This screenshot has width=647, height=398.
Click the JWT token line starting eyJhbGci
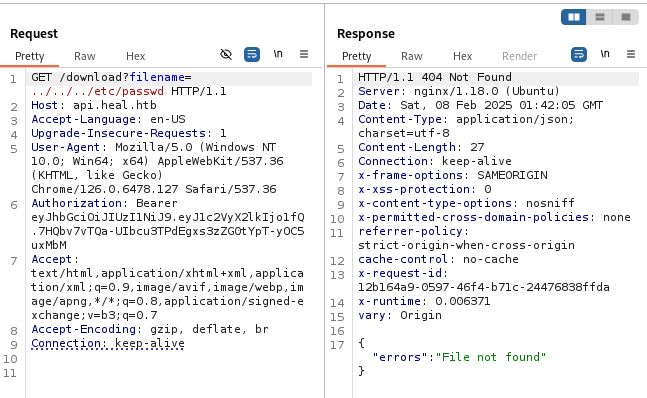(x=168, y=217)
